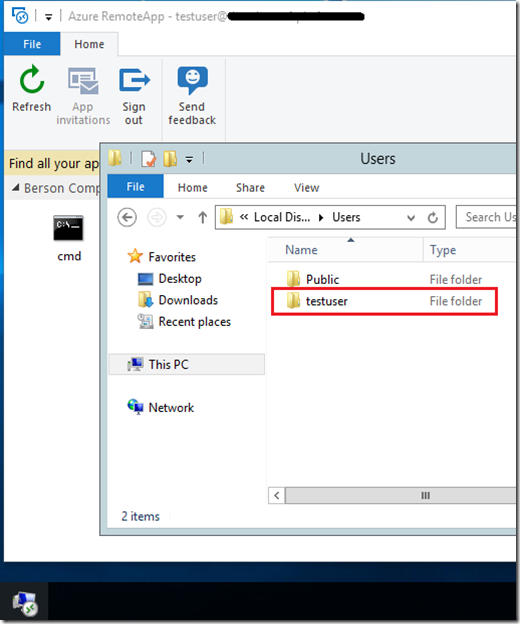The height and width of the screenshot is (624, 520).
Task: Switch to the Share tab in Explorer
Action: [250, 187]
